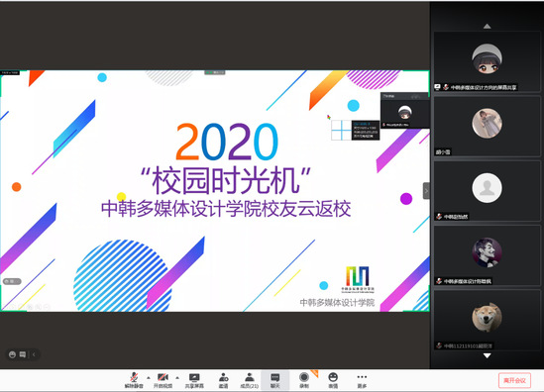Viewport: 544px width, 392px height.
Task: Open the more options (更多) menu
Action: point(362,380)
